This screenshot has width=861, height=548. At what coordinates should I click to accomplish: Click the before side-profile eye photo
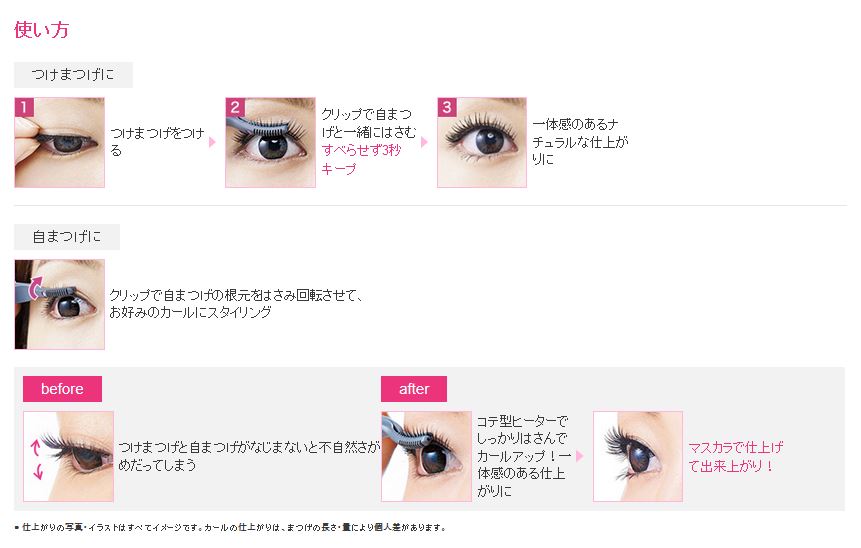(x=69, y=456)
